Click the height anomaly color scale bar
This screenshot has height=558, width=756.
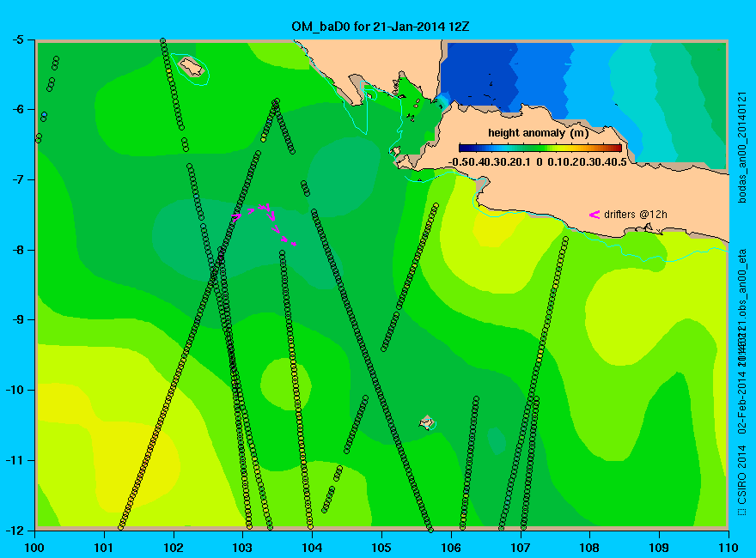point(540,148)
